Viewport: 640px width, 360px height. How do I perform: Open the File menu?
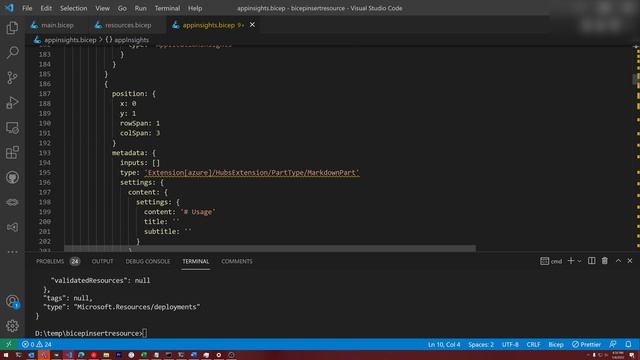pyautogui.click(x=27, y=8)
